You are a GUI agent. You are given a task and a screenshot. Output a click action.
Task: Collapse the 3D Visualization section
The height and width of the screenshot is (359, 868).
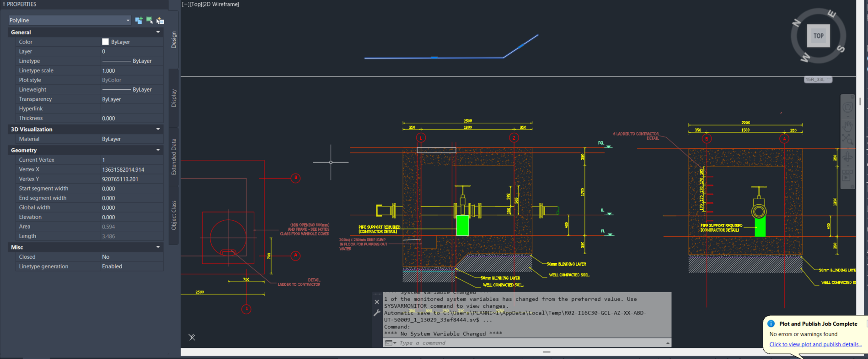(158, 129)
